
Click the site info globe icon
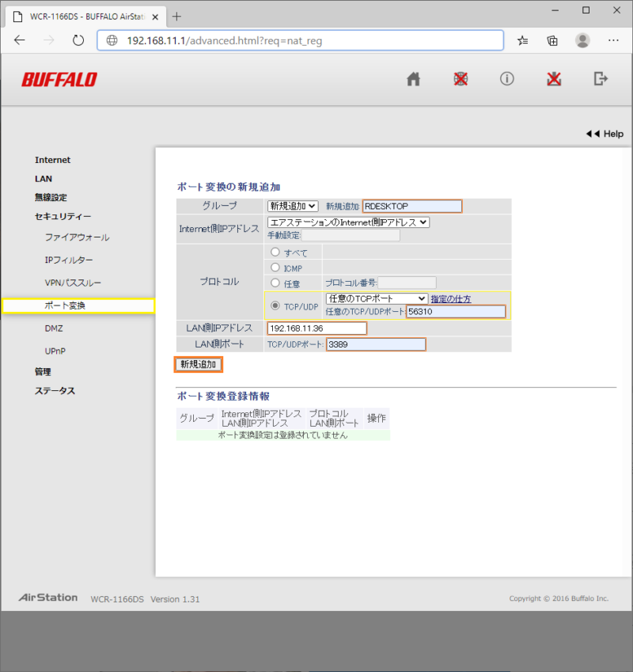point(112,40)
